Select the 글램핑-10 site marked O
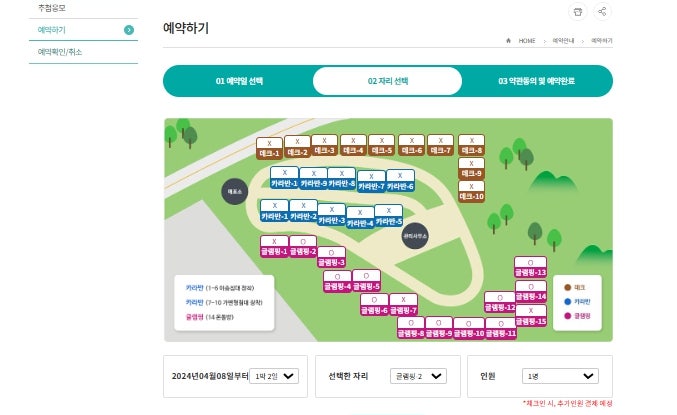Screen dimensions: 677x415 [x=468, y=328]
